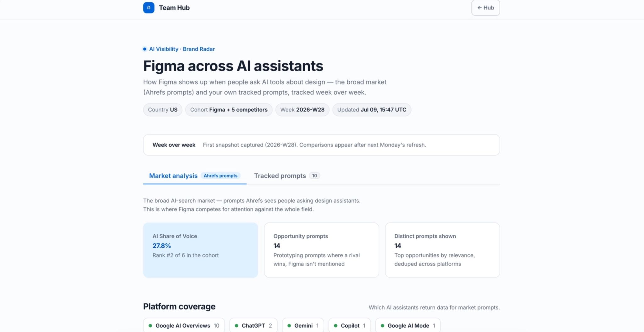Image resolution: width=644 pixels, height=332 pixels.
Task: Click the Gemini platform chip
Action: click(303, 325)
